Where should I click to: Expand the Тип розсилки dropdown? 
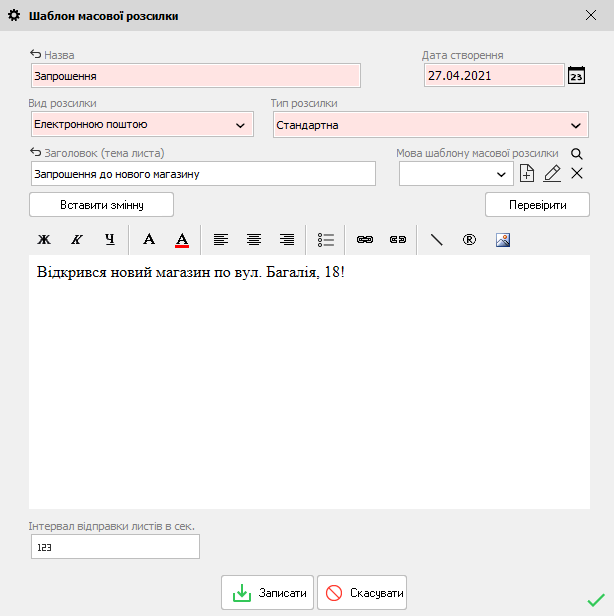click(x=575, y=126)
